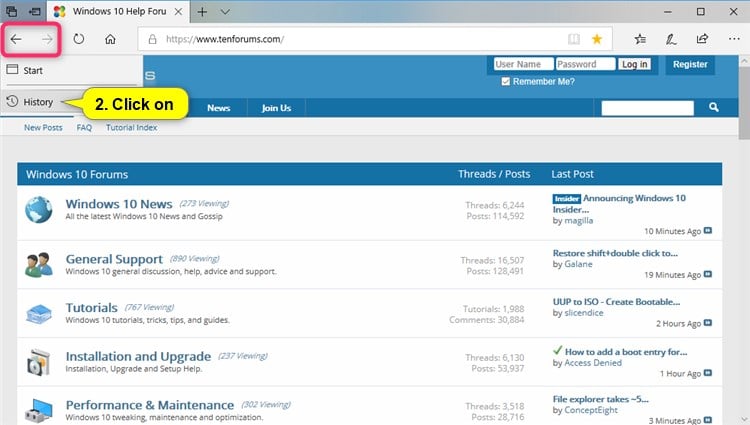This screenshot has height=425, width=750.
Task: Close the Windows 10 Help Forums tab
Action: point(178,11)
